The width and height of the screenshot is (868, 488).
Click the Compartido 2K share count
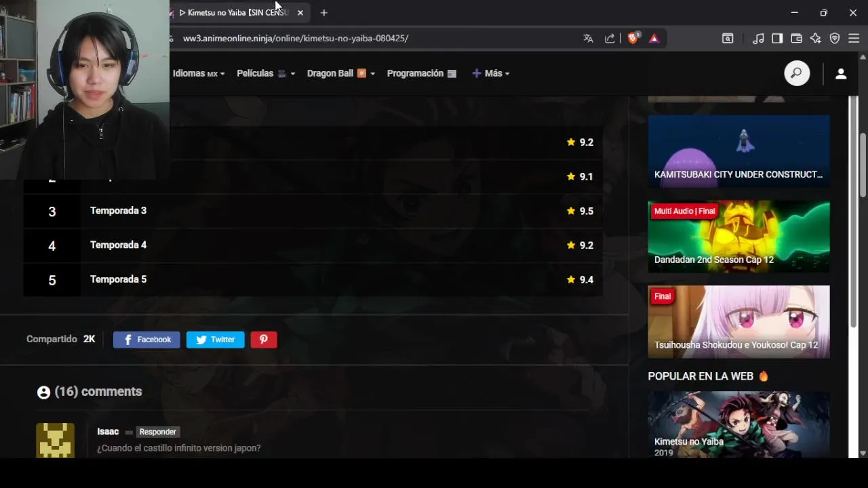point(61,339)
